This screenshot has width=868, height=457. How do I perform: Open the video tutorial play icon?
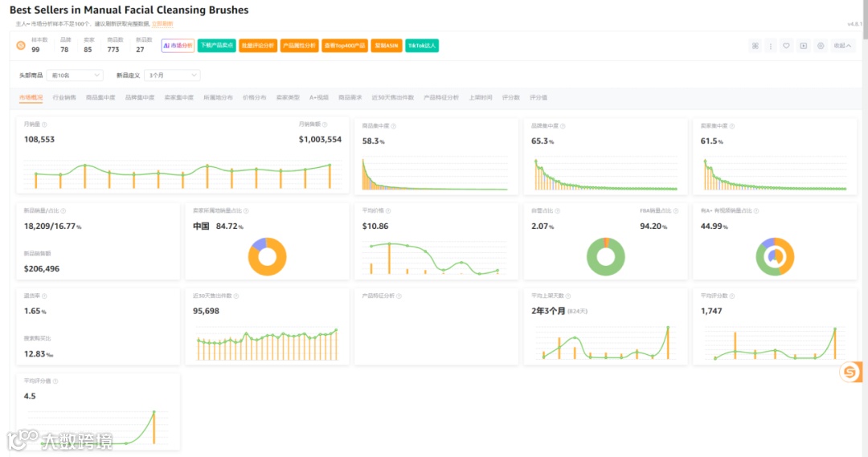click(x=803, y=46)
